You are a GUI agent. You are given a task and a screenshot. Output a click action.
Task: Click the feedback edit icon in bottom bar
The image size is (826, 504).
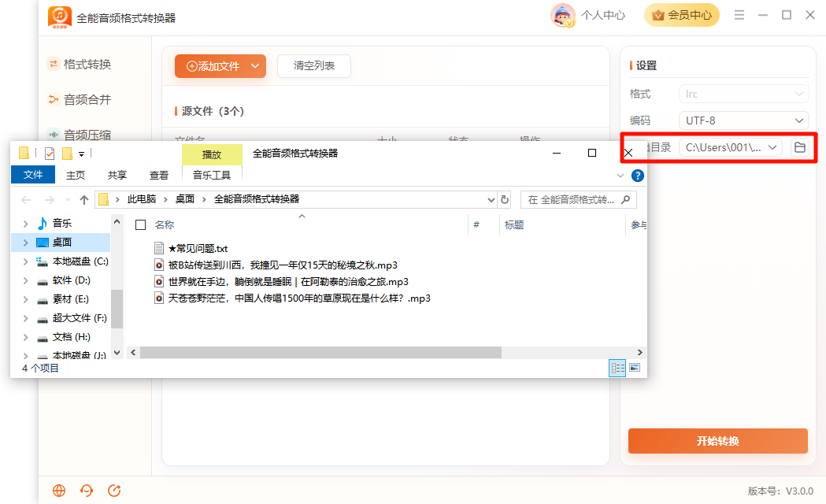point(114,491)
